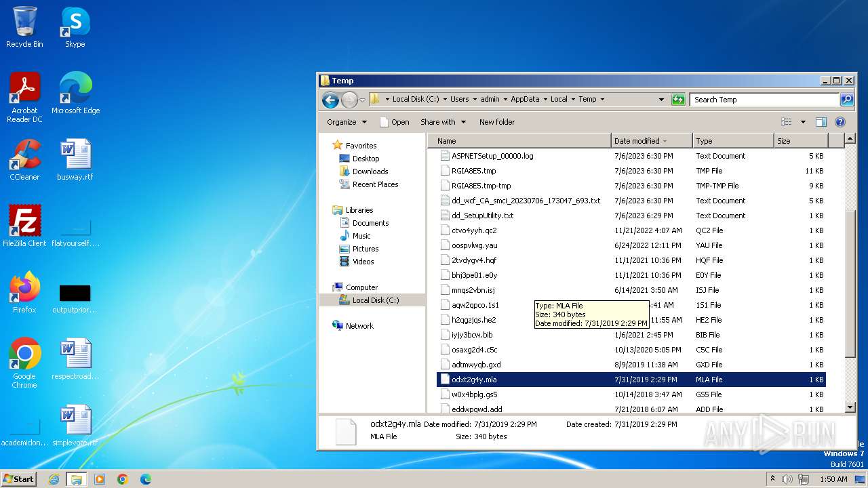Open the Music library
This screenshot has height=488, width=868.
[x=361, y=236]
